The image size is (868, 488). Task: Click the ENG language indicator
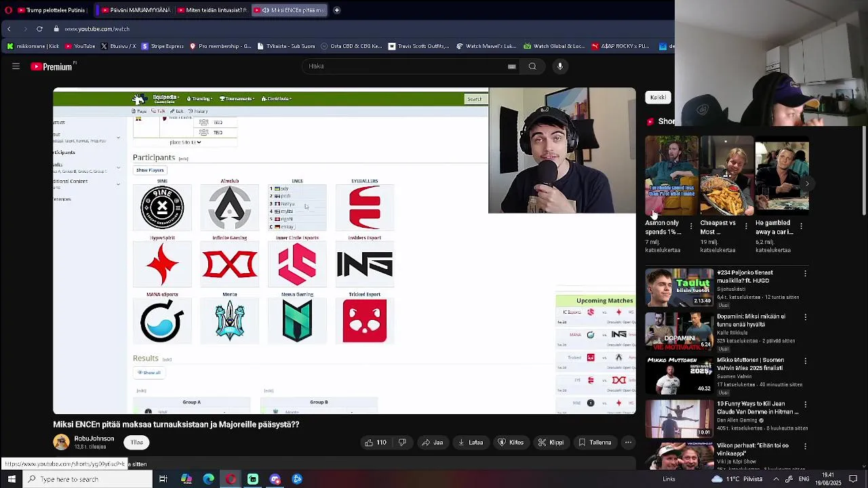[x=804, y=479]
